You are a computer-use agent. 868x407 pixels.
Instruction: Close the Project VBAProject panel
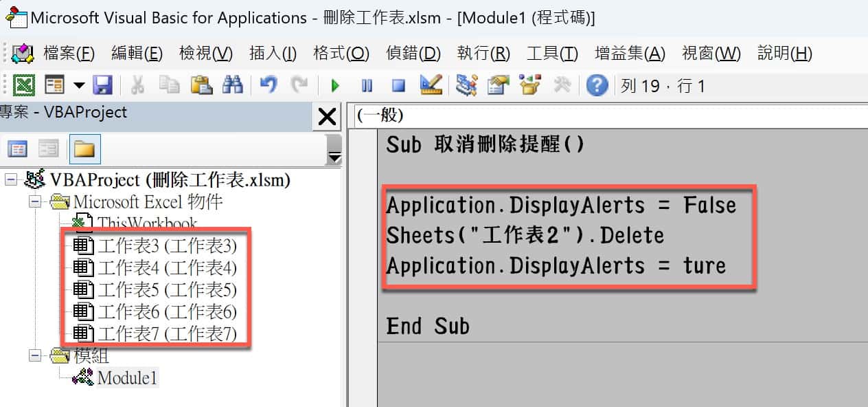click(x=327, y=117)
